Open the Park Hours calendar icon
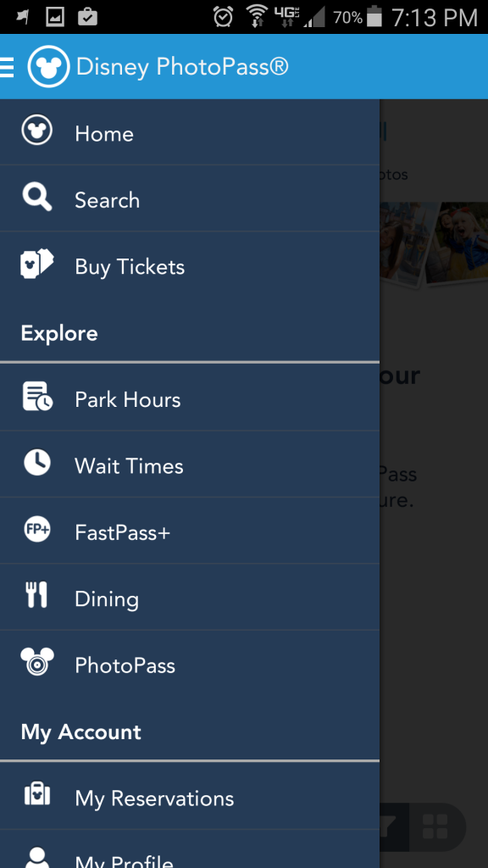488x868 pixels. [37, 397]
